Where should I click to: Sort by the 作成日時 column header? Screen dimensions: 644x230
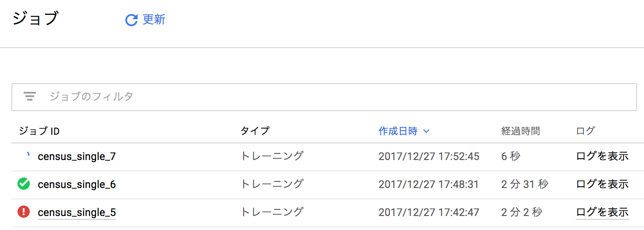(x=398, y=131)
